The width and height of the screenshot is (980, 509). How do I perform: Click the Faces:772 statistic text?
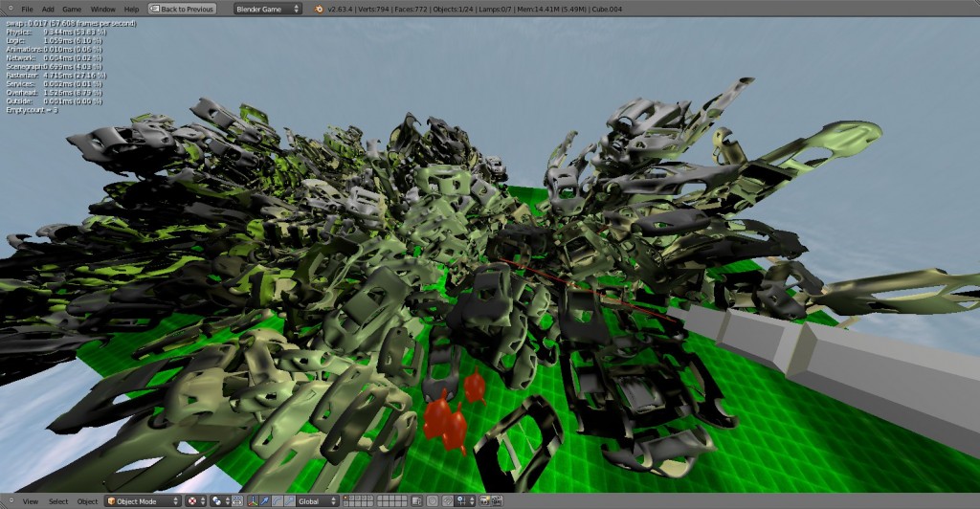coord(412,10)
